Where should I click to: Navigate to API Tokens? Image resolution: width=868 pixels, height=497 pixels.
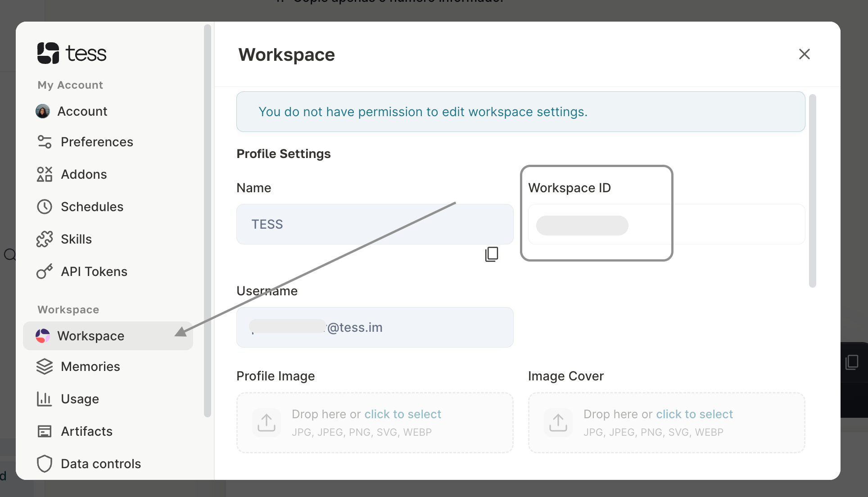point(108,271)
